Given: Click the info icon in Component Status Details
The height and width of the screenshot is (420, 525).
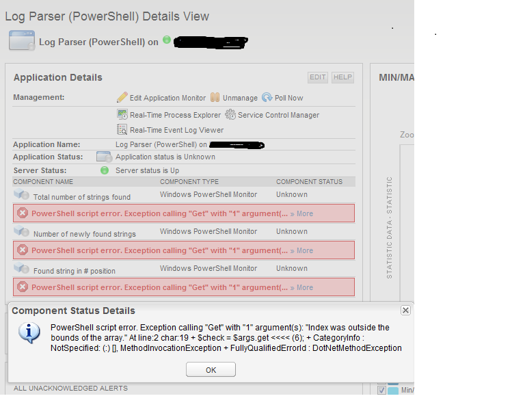Looking at the screenshot, I should pos(29,333).
